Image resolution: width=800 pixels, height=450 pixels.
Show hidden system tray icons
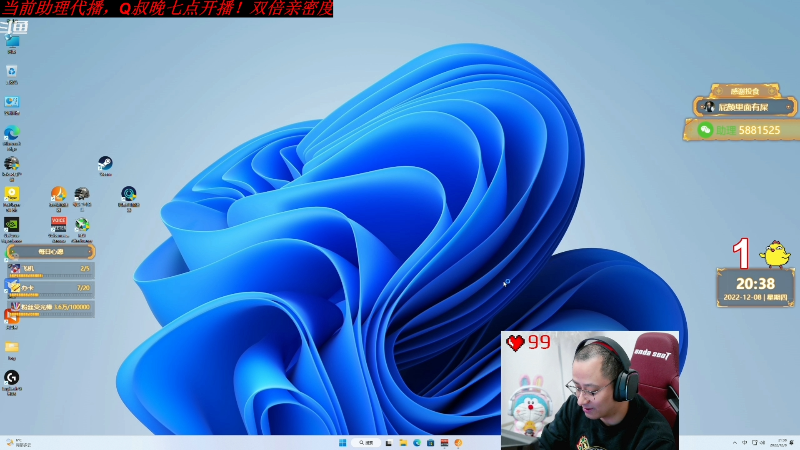735,443
